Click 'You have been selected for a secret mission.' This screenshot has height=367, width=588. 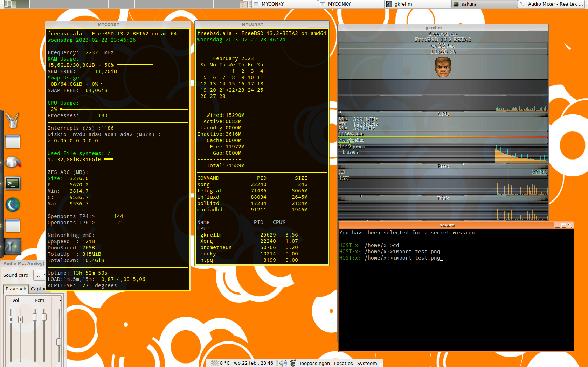408,233
